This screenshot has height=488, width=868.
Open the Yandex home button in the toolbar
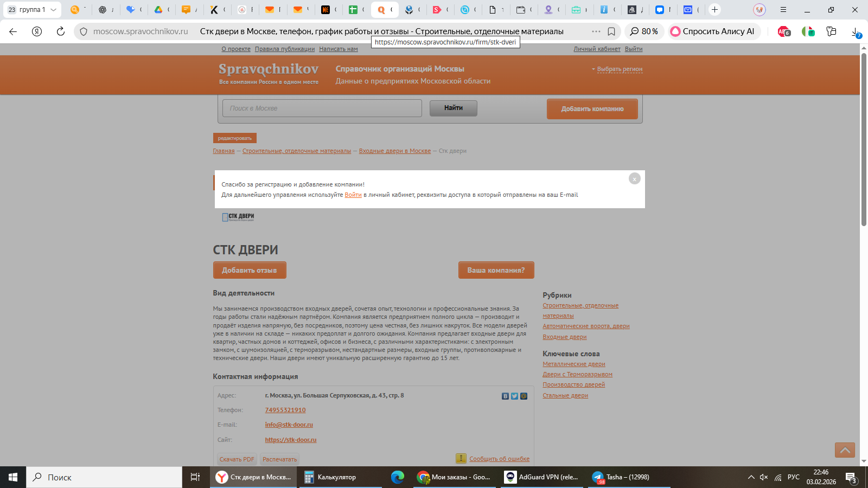37,31
